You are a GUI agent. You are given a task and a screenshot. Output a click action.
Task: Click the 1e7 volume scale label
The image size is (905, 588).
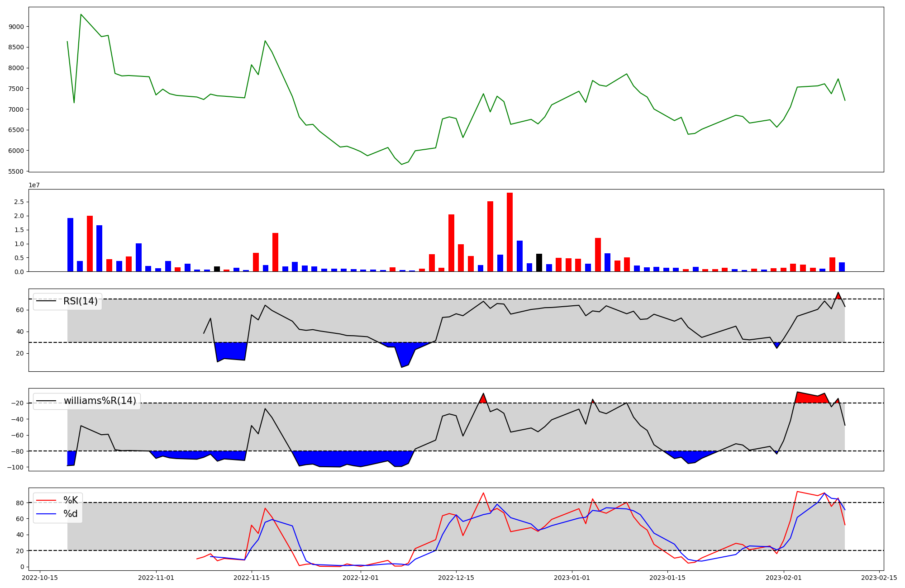(x=34, y=185)
